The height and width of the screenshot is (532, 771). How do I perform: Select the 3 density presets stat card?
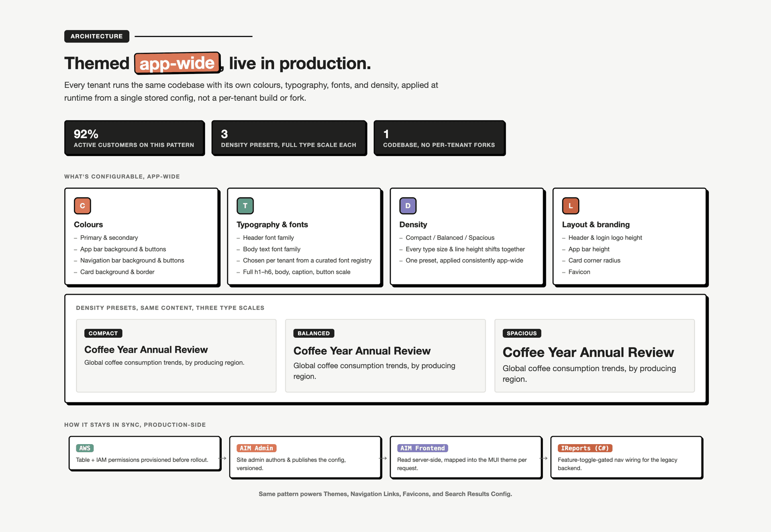pos(289,138)
